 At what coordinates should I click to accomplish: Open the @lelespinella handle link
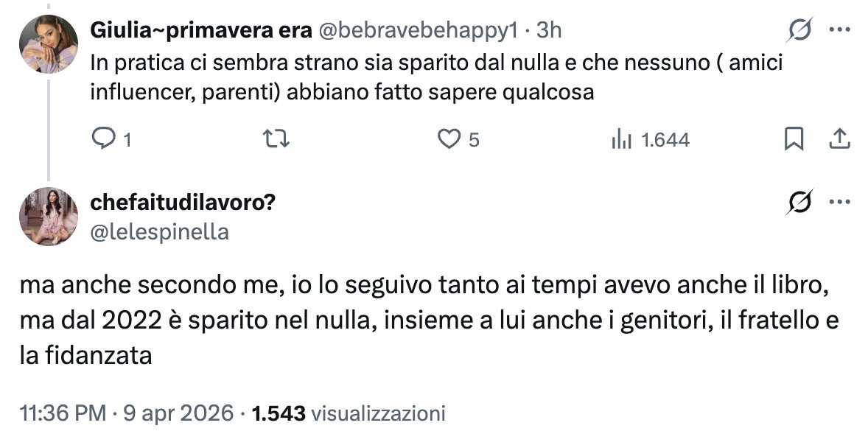coord(159,232)
